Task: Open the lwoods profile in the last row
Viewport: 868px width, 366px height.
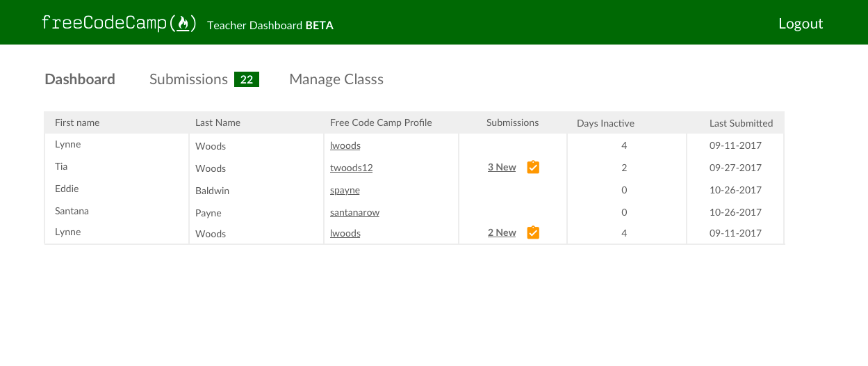Action: (x=345, y=233)
